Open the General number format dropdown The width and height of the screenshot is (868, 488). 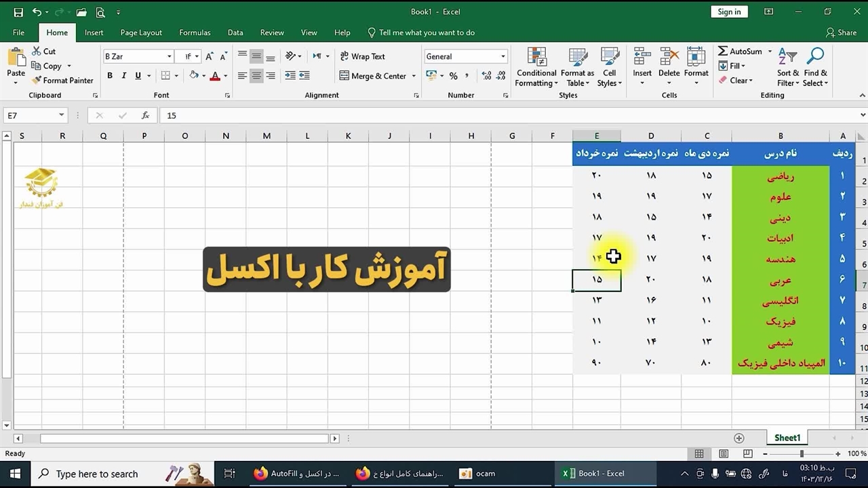tap(502, 57)
